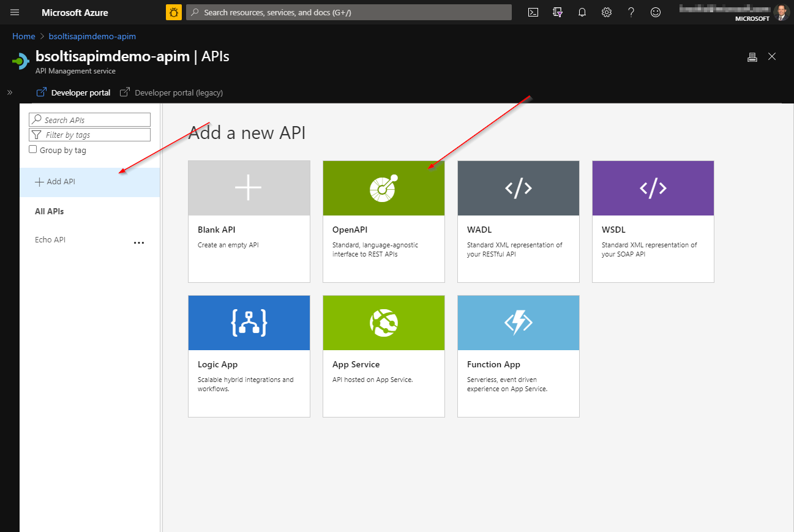
Task: Select Echo API in the list
Action: pyautogui.click(x=50, y=240)
